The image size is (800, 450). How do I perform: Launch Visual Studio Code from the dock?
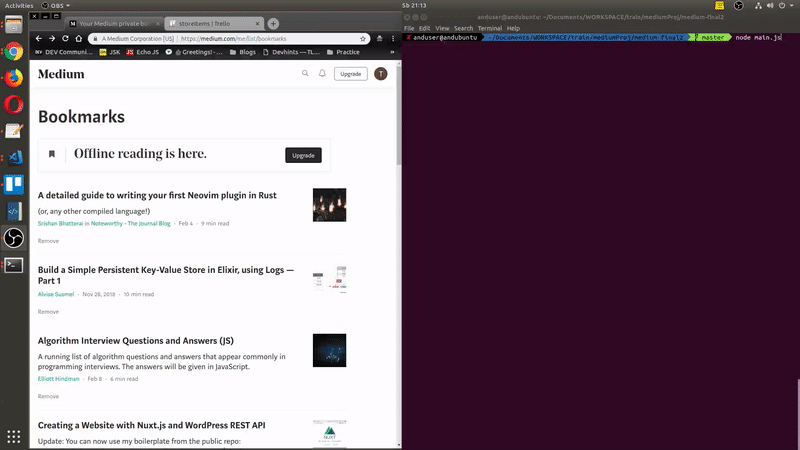click(x=14, y=158)
